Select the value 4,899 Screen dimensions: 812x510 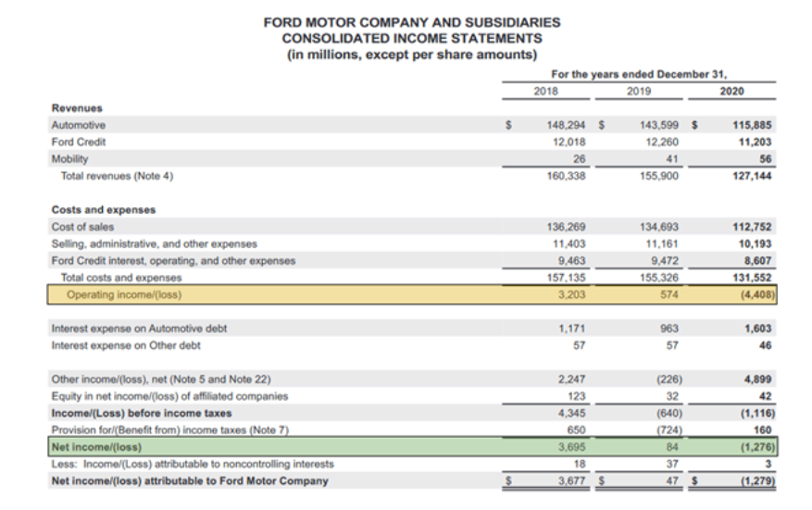[x=757, y=379]
